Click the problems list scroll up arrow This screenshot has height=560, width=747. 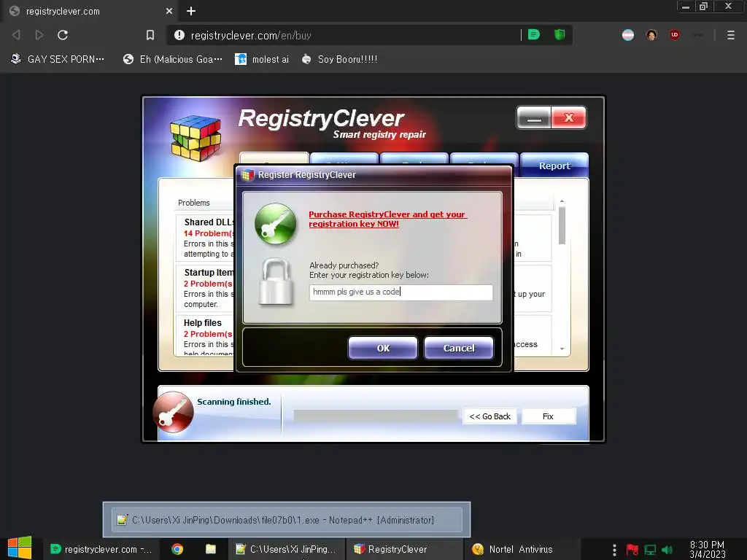(562, 201)
